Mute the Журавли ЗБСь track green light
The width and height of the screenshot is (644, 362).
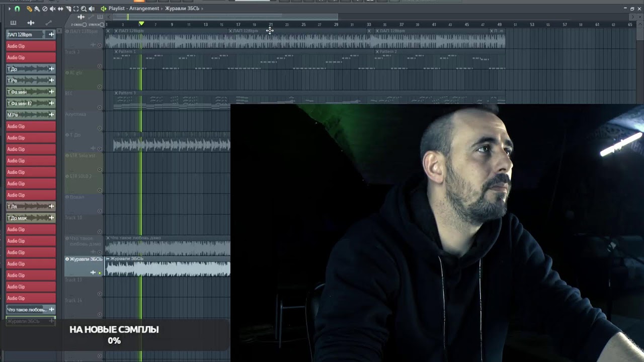point(100,273)
